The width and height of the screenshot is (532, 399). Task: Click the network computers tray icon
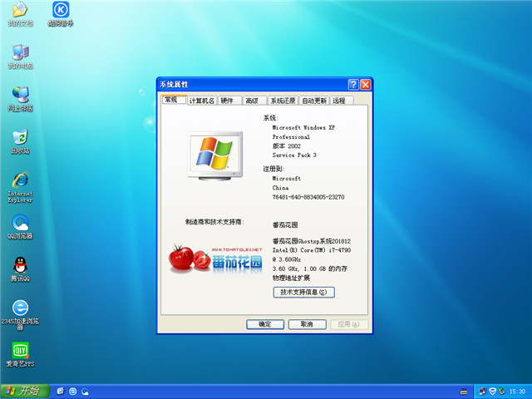[482, 392]
